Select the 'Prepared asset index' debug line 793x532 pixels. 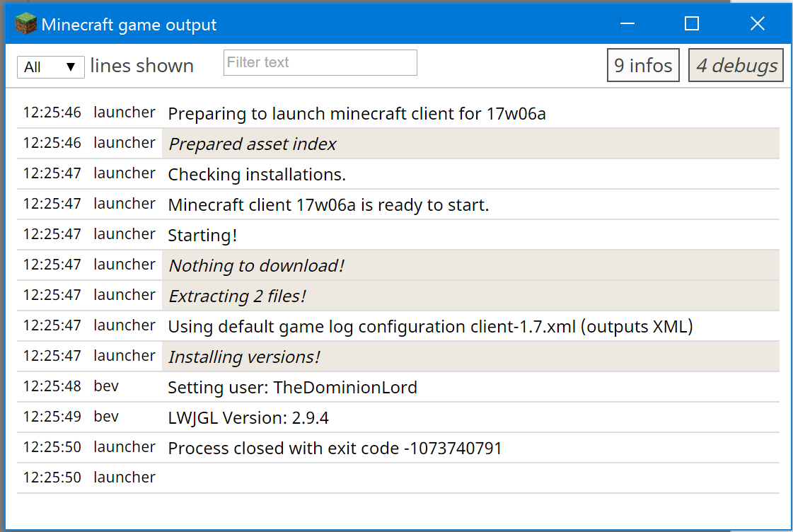click(x=252, y=144)
